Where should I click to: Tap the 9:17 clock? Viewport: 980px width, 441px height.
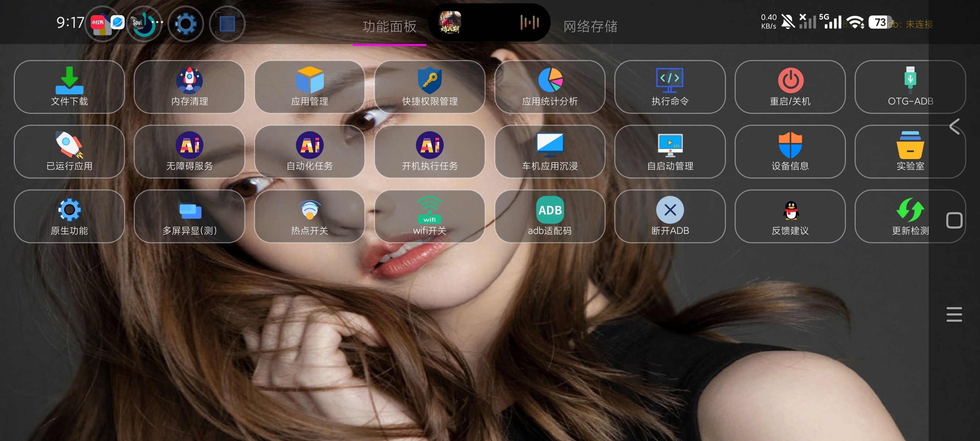(70, 22)
